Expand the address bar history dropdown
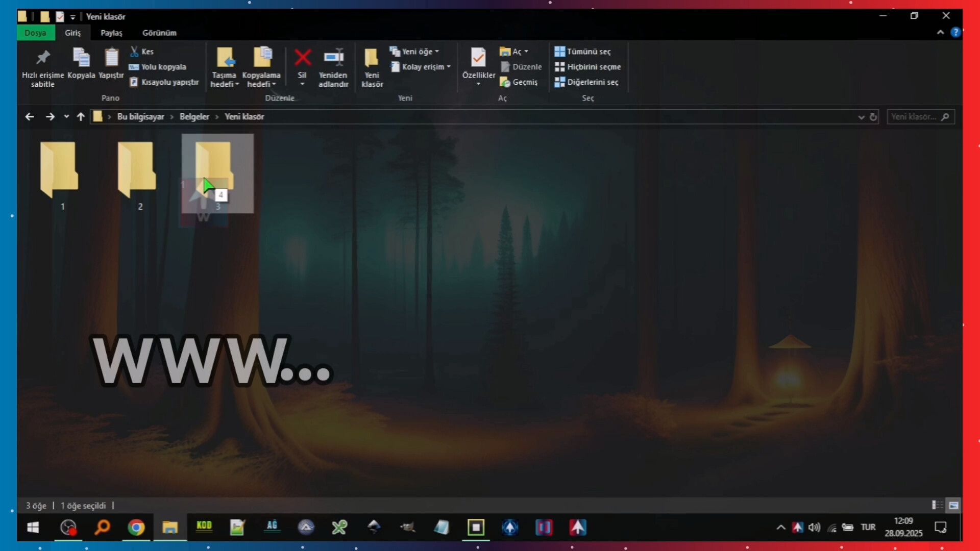 click(861, 117)
